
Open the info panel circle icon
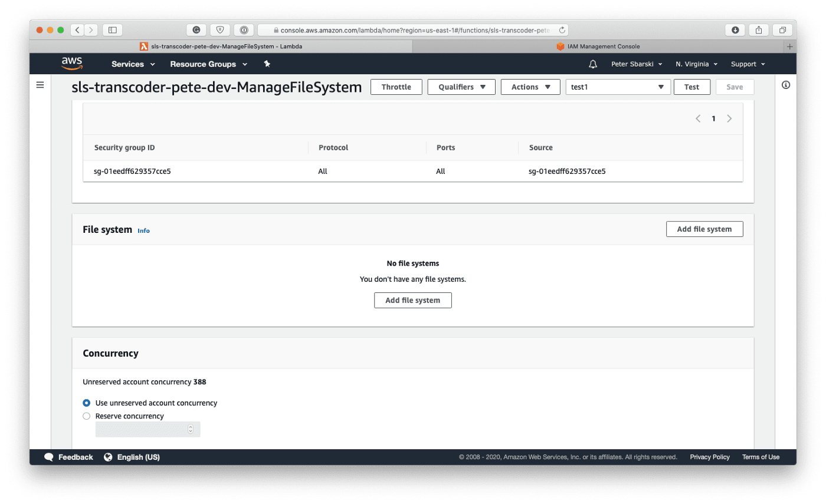coord(786,85)
